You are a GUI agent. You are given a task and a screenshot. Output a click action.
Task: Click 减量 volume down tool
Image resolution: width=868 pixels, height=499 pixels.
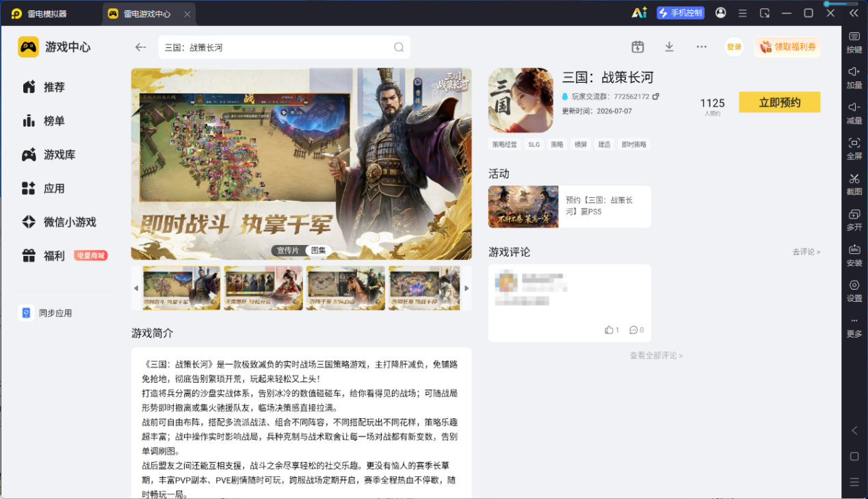point(854,113)
